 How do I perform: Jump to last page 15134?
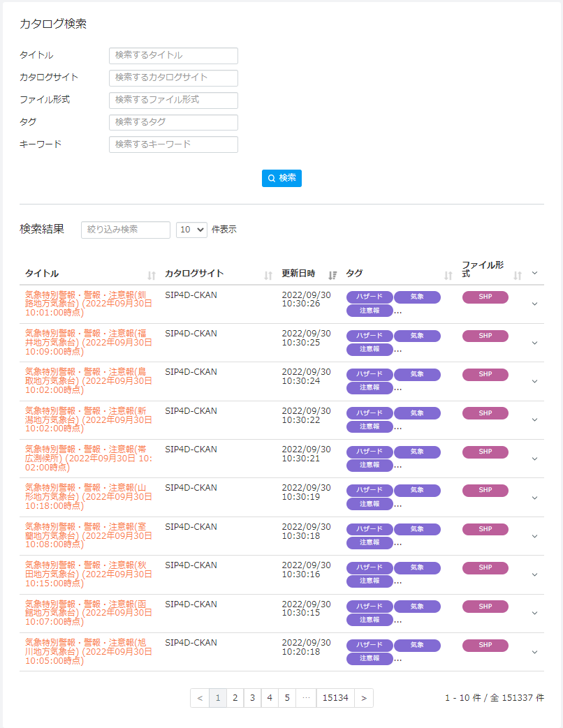pyautogui.click(x=335, y=698)
